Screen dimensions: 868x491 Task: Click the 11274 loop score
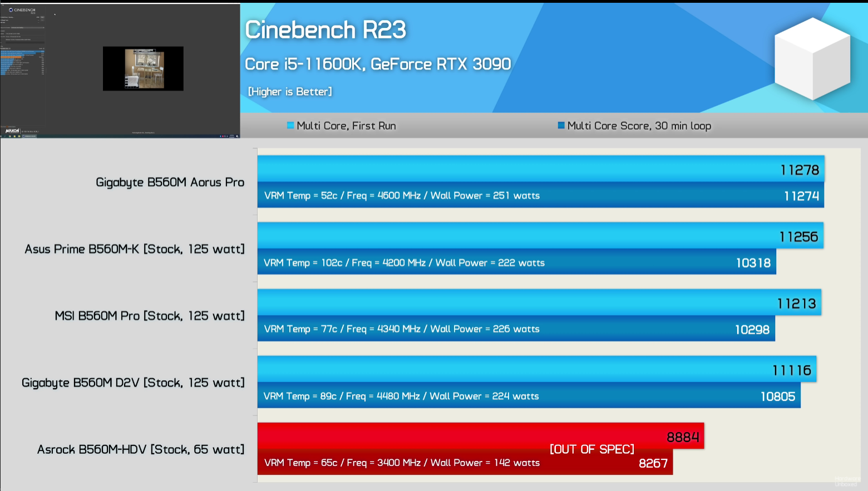[x=801, y=196]
